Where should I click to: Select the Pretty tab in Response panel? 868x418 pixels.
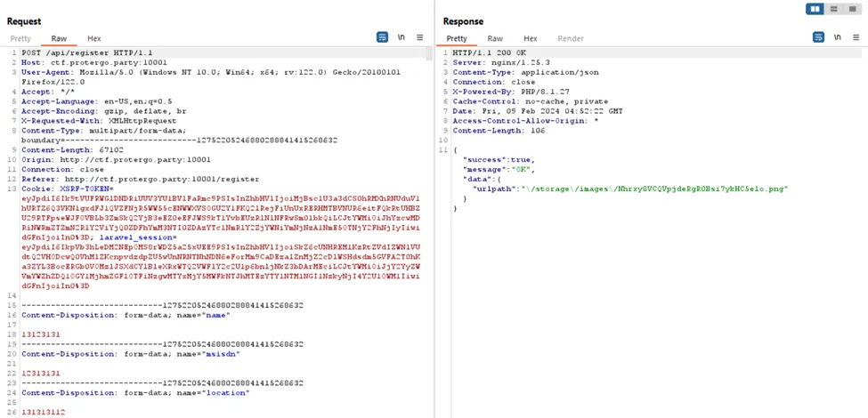click(457, 39)
